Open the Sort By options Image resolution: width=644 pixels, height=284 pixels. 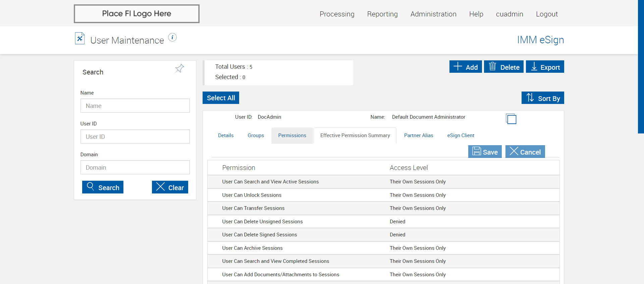point(542,98)
